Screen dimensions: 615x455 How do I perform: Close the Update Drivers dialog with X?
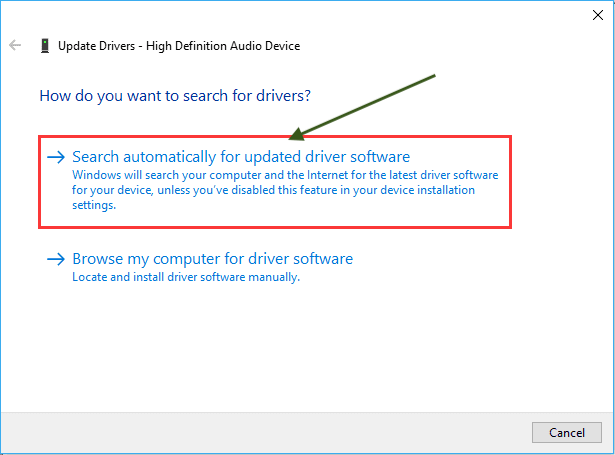point(594,15)
